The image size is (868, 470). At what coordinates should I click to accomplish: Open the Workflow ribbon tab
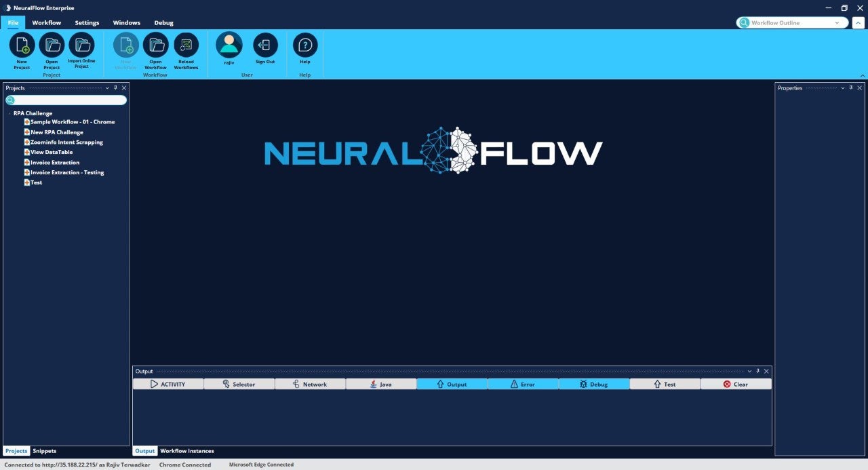[x=47, y=22]
